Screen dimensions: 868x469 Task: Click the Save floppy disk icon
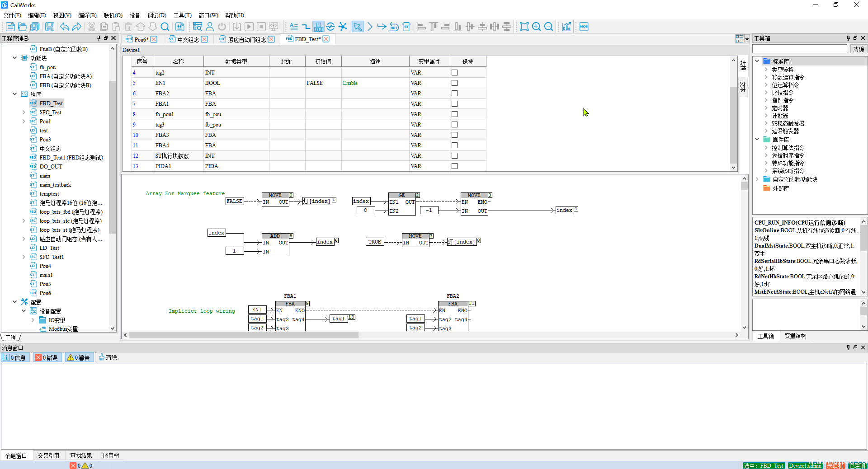pos(49,27)
